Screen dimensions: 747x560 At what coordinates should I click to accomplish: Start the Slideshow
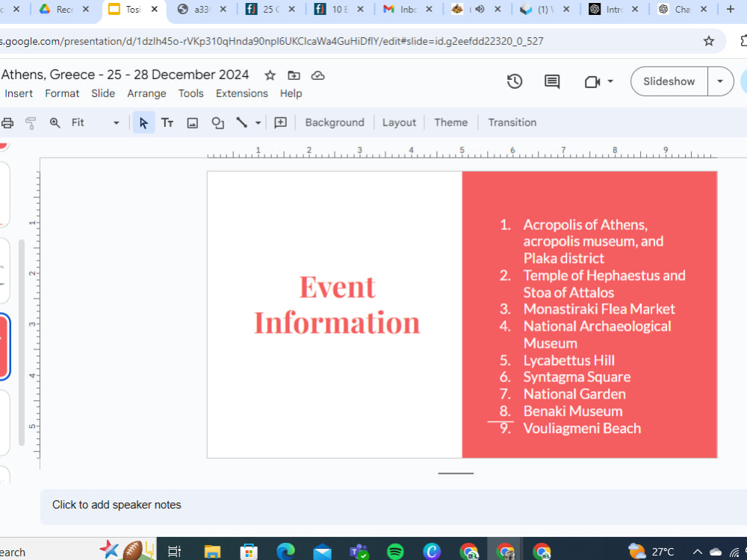669,81
